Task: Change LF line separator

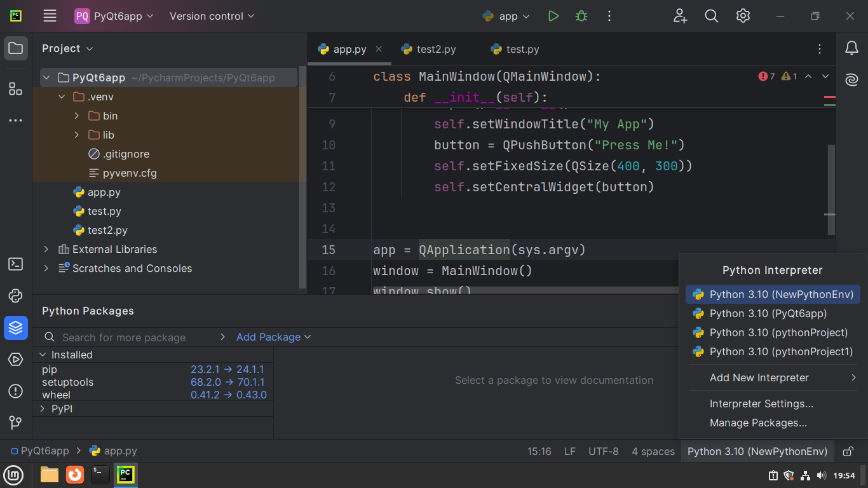Action: coord(570,451)
